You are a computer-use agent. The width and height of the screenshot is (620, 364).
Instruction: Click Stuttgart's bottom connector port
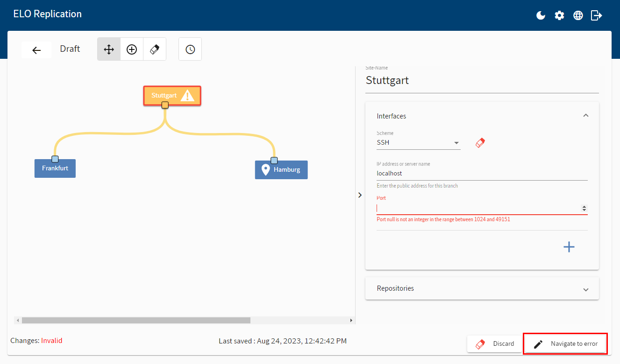click(x=165, y=105)
